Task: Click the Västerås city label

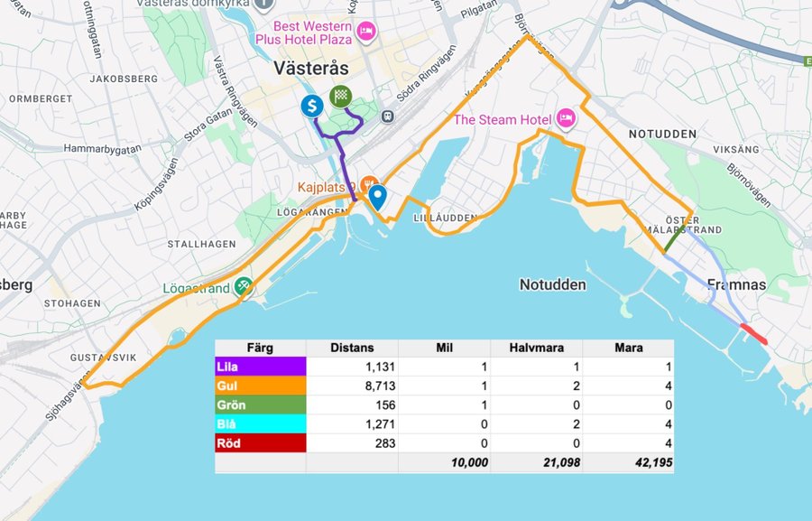Action: [x=311, y=69]
